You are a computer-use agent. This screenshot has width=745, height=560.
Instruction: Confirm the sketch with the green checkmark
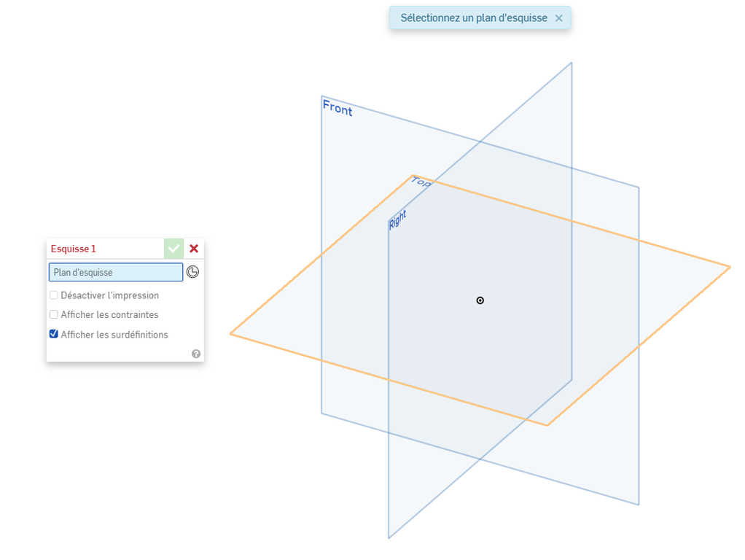pyautogui.click(x=173, y=249)
